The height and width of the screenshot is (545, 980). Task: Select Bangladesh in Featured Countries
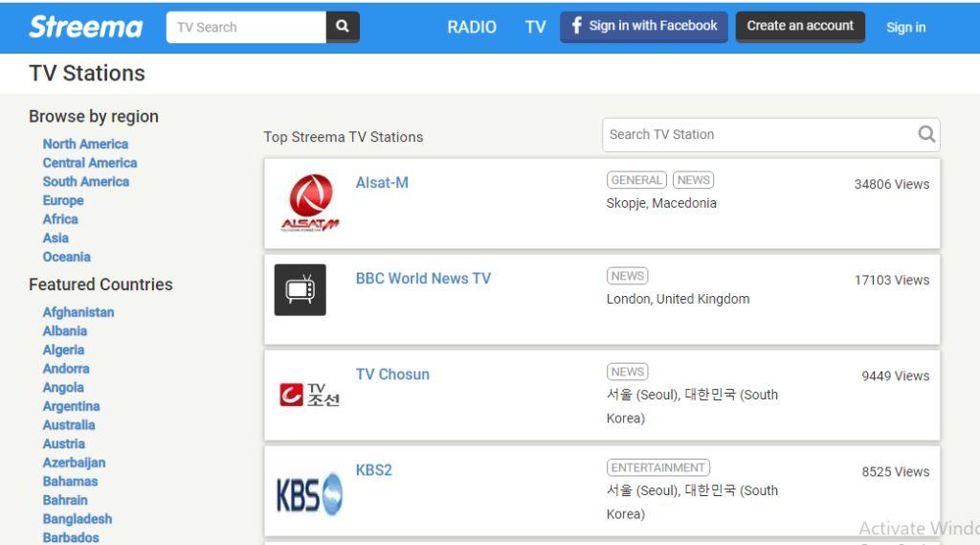(78, 519)
